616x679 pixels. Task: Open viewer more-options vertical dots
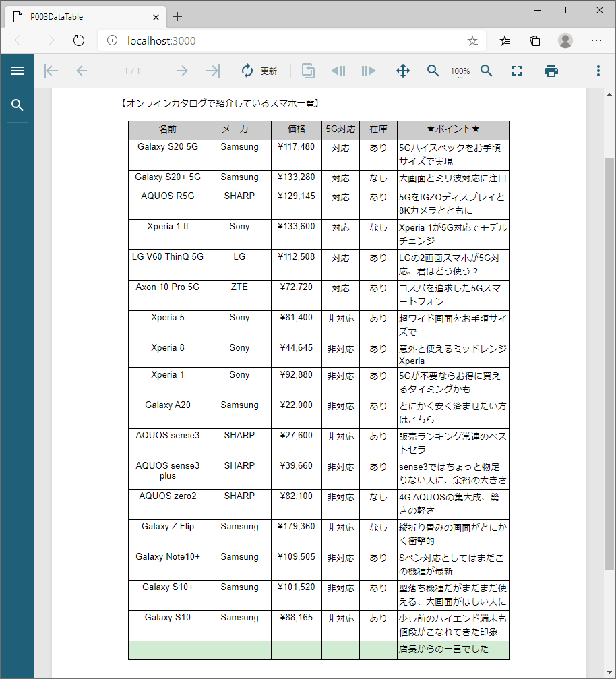tap(598, 71)
